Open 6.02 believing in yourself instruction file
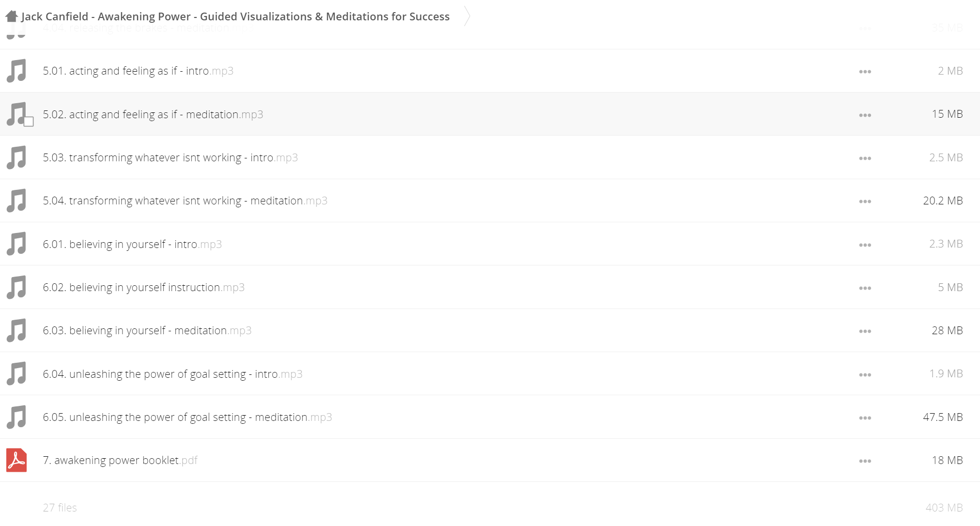Image resolution: width=980 pixels, height=526 pixels. coord(143,287)
